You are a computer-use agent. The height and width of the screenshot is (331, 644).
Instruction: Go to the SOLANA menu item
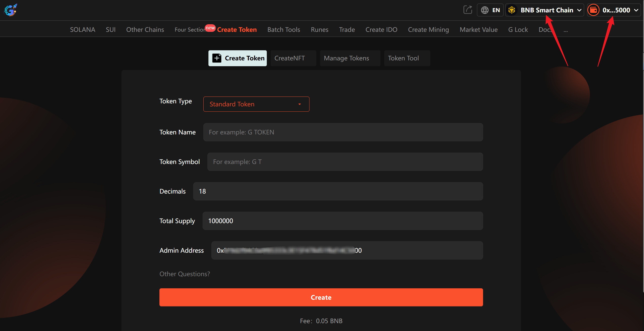click(x=83, y=30)
